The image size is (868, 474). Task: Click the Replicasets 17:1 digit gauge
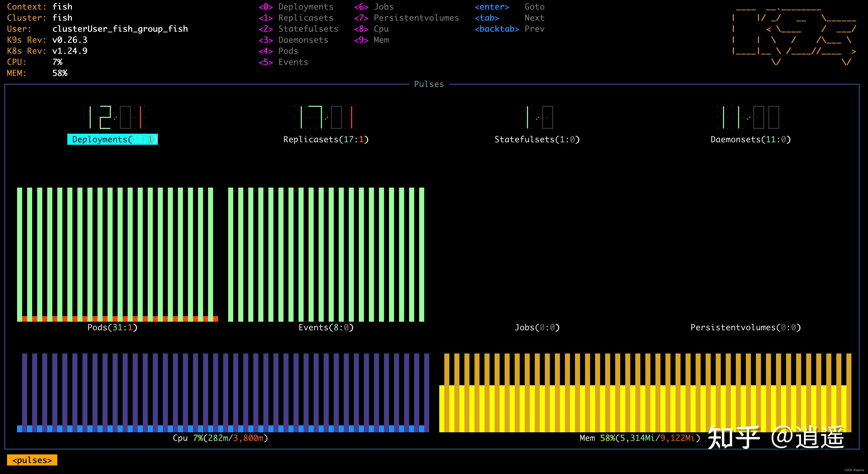point(325,117)
